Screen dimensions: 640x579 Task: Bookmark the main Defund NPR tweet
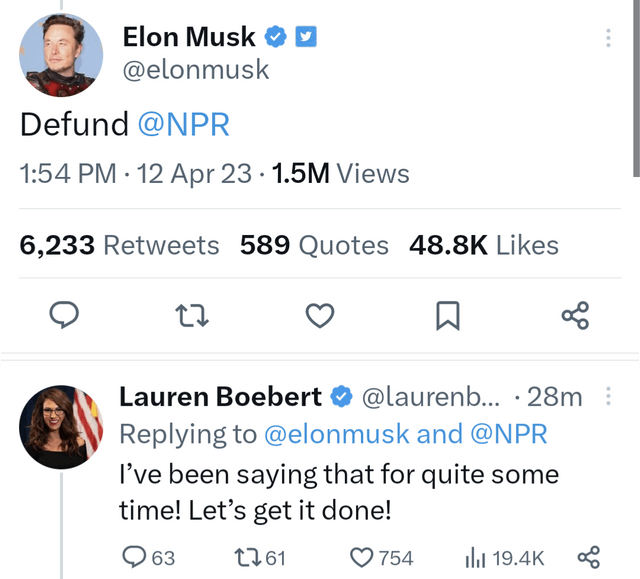click(448, 317)
